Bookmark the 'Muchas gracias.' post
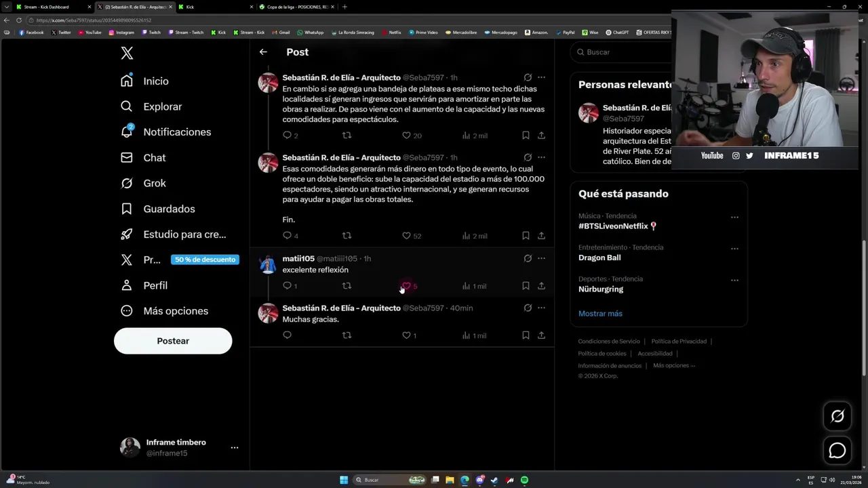868x488 pixels. pyautogui.click(x=526, y=335)
